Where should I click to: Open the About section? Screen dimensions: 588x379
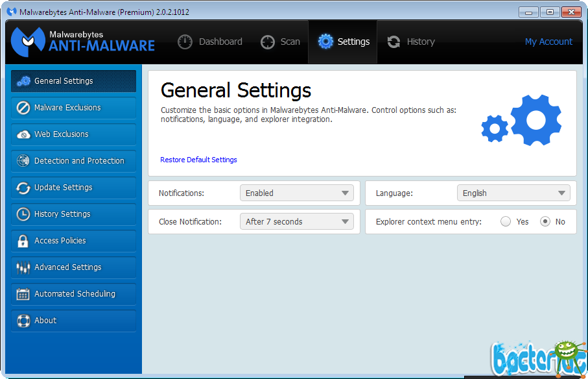pos(73,321)
